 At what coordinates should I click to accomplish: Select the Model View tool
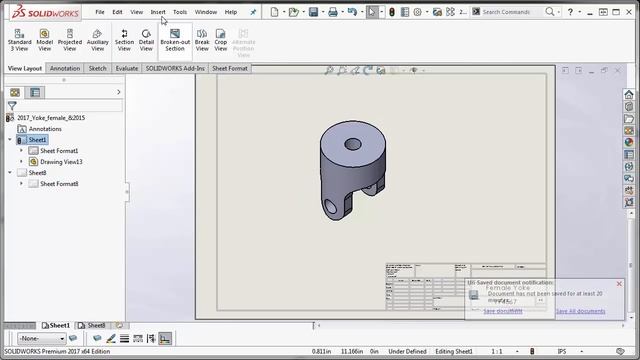tap(44, 40)
